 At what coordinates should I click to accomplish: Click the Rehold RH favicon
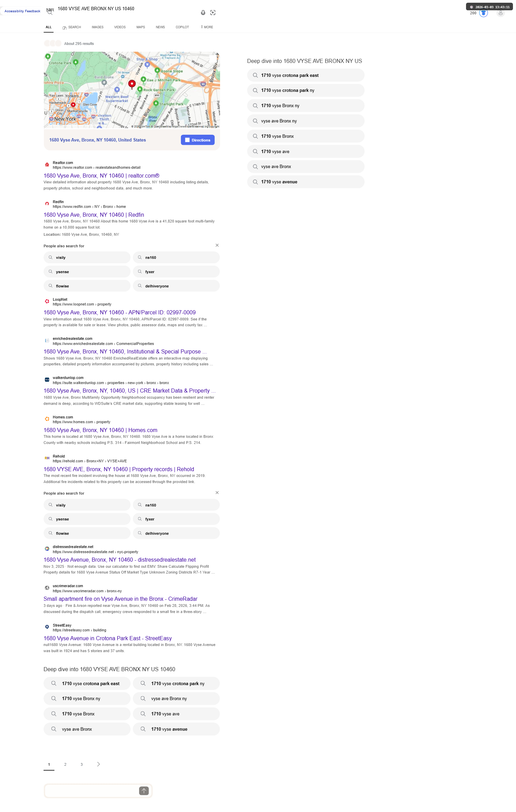point(47,458)
